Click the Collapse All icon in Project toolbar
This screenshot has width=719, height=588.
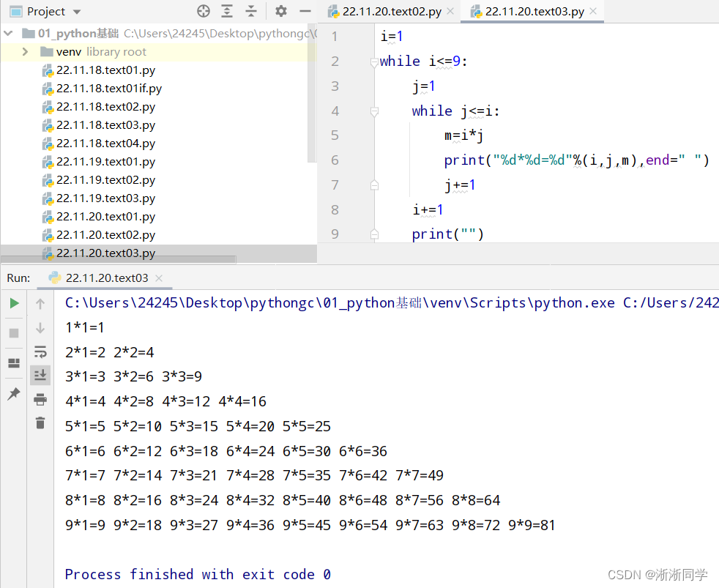tap(251, 11)
